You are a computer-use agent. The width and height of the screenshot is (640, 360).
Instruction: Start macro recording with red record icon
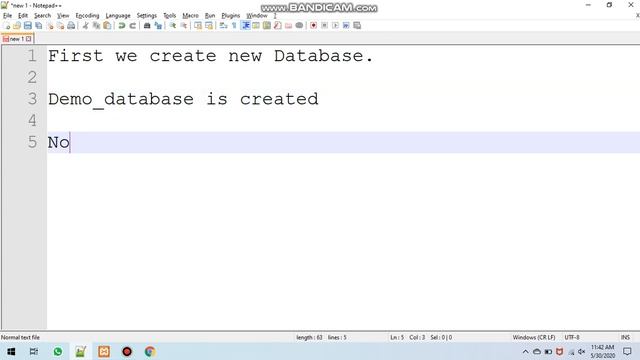(x=313, y=26)
